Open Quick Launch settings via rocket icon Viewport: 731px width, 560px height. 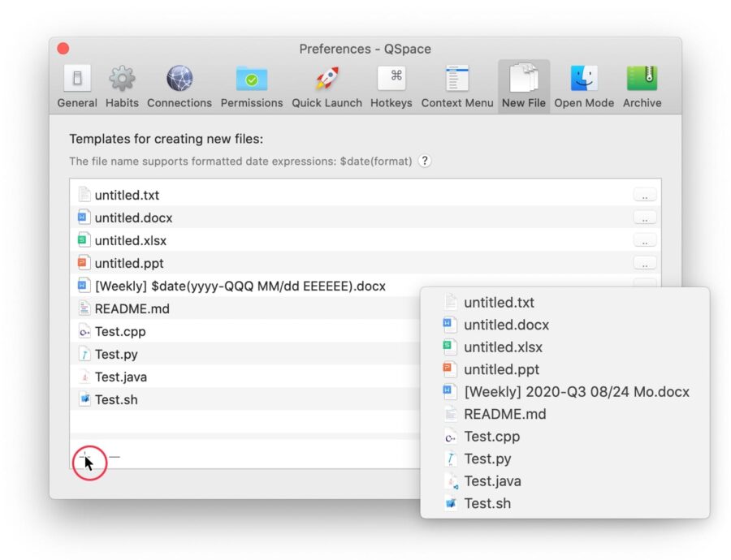point(327,79)
